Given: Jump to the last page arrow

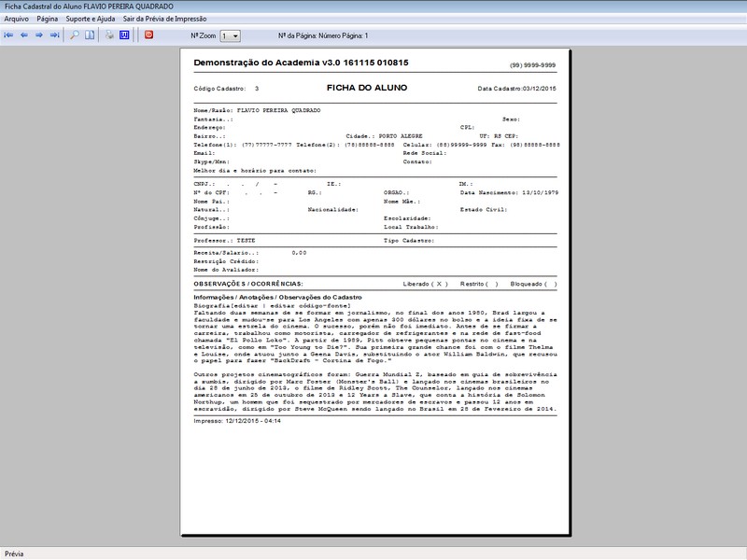Looking at the screenshot, I should click(x=55, y=35).
